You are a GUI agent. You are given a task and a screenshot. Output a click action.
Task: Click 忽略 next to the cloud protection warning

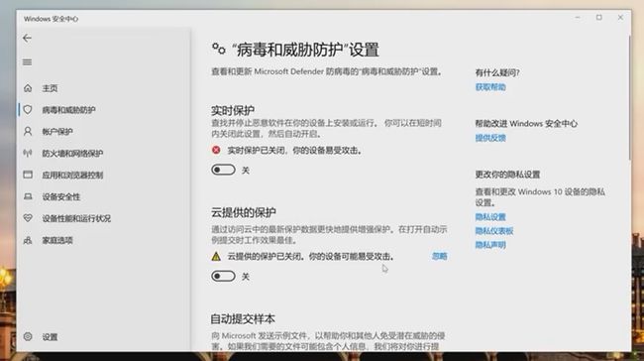(440, 256)
